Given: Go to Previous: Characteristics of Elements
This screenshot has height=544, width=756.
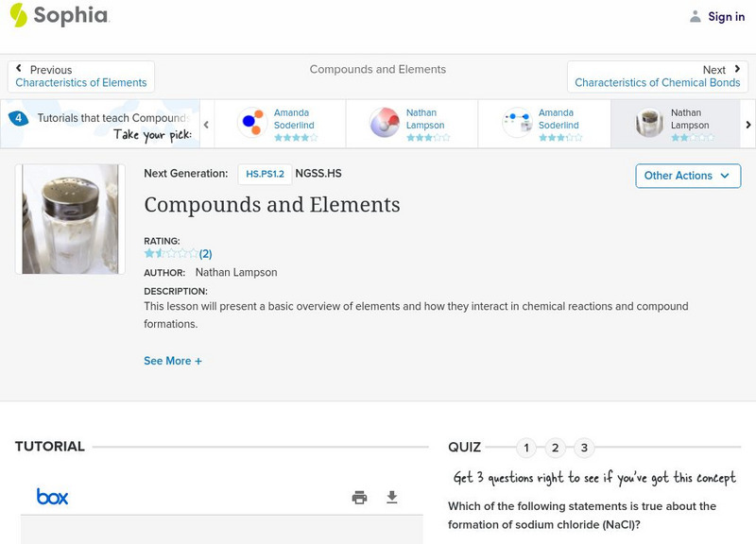Looking at the screenshot, I should click(x=81, y=76).
